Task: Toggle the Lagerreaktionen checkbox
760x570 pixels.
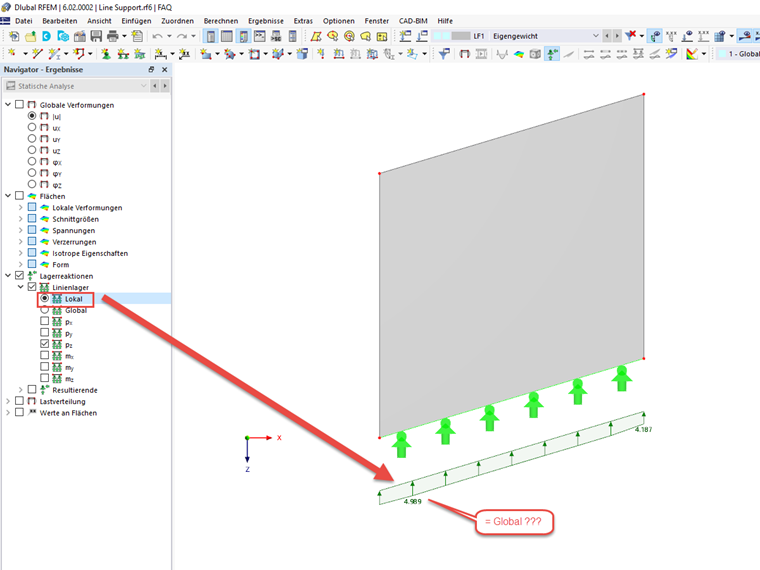Action: [x=19, y=275]
